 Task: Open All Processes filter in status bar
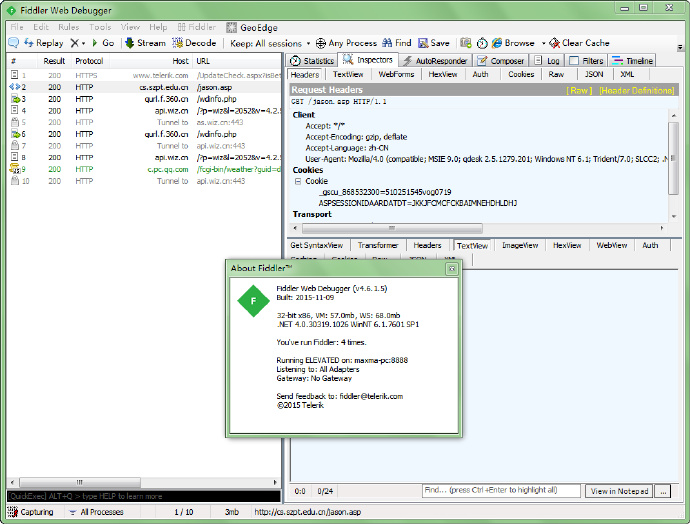pyautogui.click(x=97, y=512)
